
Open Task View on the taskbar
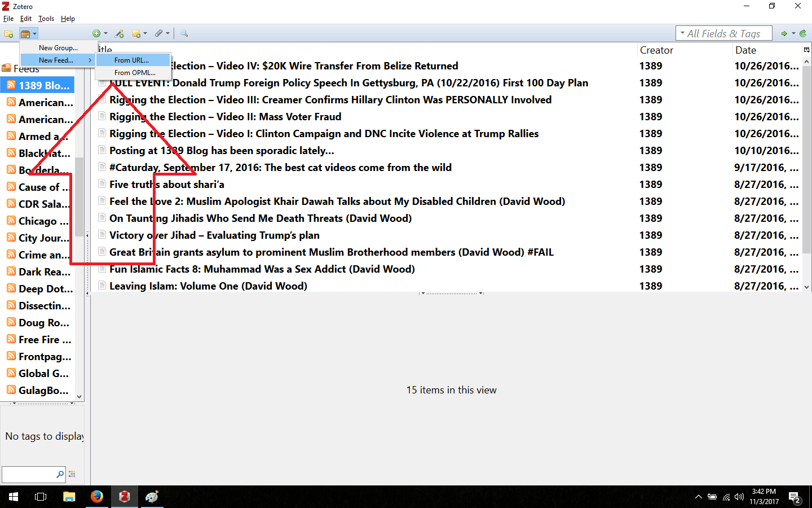pos(41,497)
